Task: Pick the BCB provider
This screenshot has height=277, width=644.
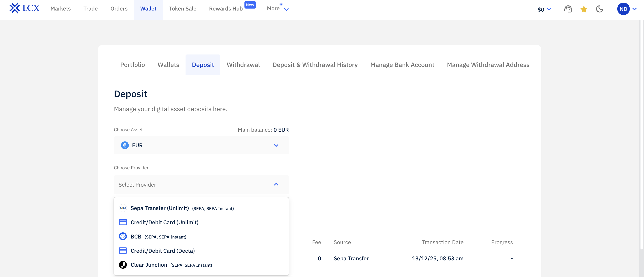Action: [136, 236]
